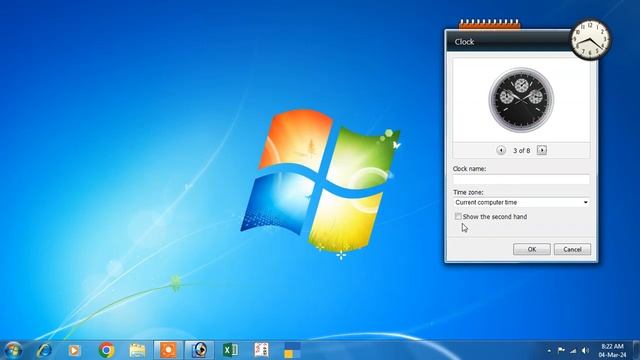Open the Windows Start menu orb
The width and height of the screenshot is (640, 360).
click(13, 350)
